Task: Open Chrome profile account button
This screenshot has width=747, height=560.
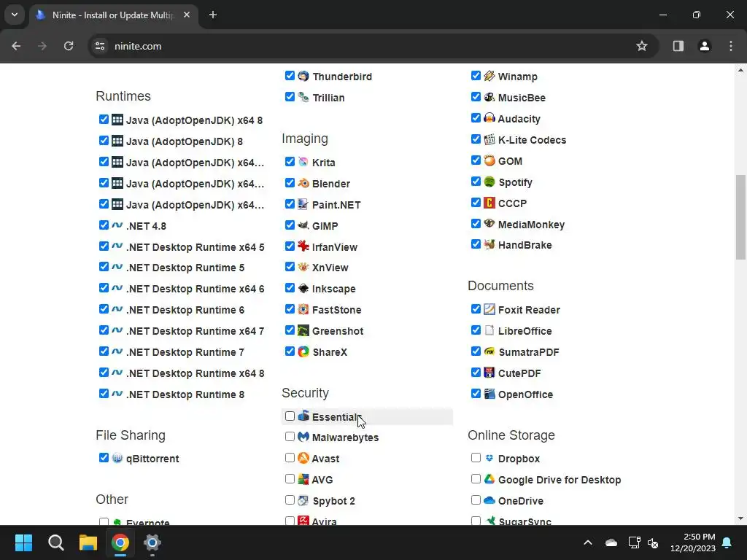Action: pyautogui.click(x=704, y=46)
